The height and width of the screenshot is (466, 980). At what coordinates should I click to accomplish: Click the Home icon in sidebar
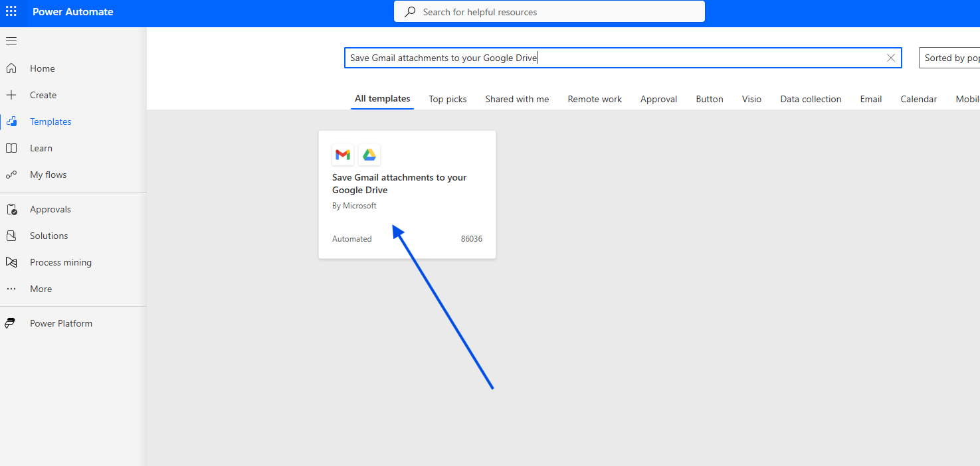click(x=11, y=68)
